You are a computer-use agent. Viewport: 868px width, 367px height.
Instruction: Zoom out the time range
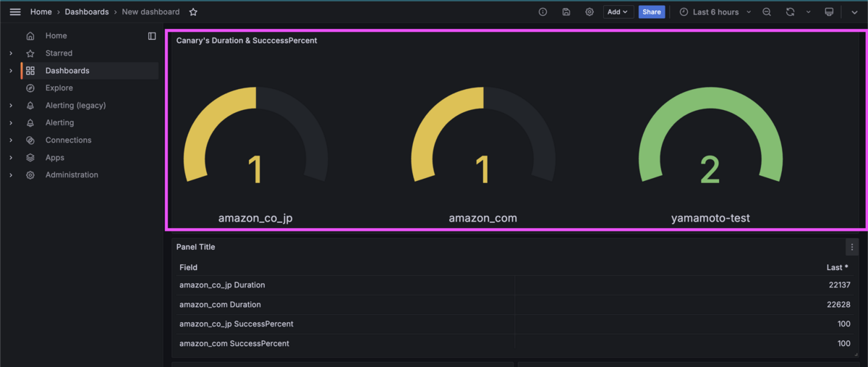coord(767,12)
